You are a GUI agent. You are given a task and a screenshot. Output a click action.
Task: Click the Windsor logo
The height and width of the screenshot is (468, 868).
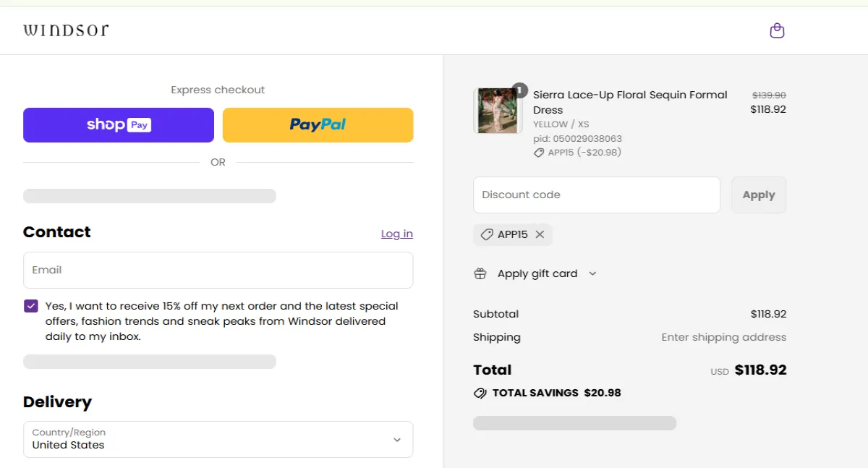pos(66,30)
